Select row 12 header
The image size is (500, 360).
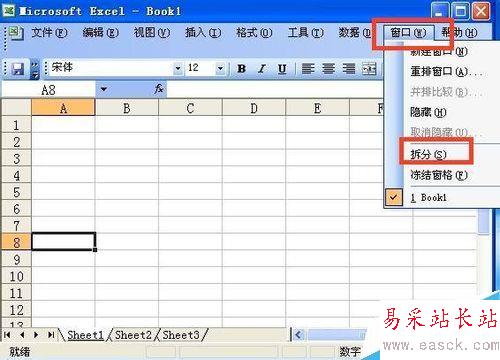16,310
